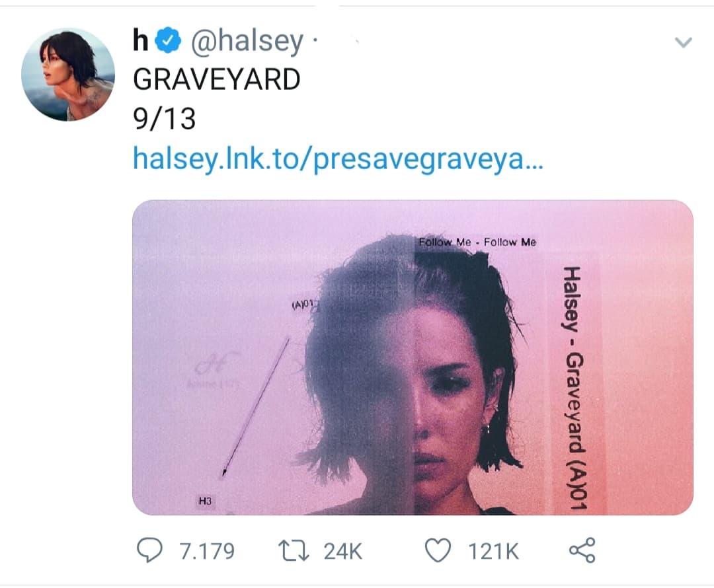This screenshot has width=714, height=588.
Task: View the 121K likes count
Action: [494, 551]
